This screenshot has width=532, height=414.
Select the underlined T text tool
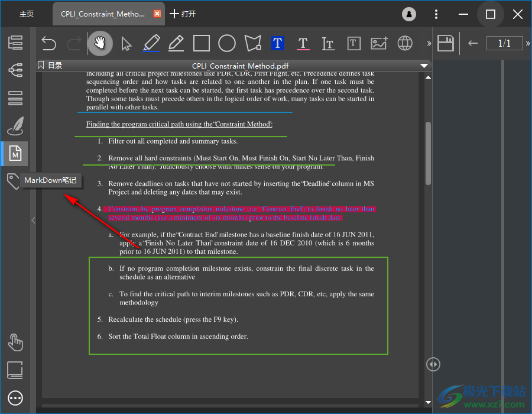pyautogui.click(x=303, y=43)
